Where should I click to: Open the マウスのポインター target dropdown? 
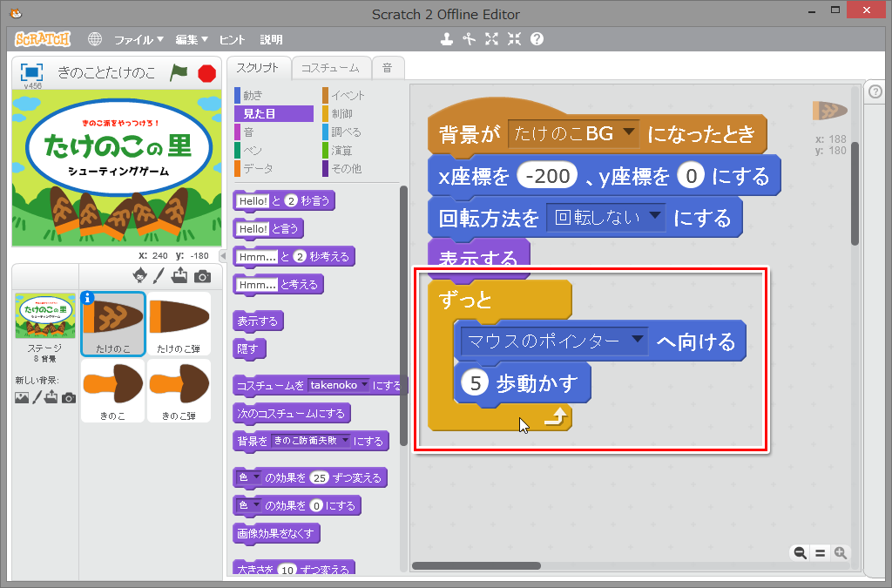[554, 341]
